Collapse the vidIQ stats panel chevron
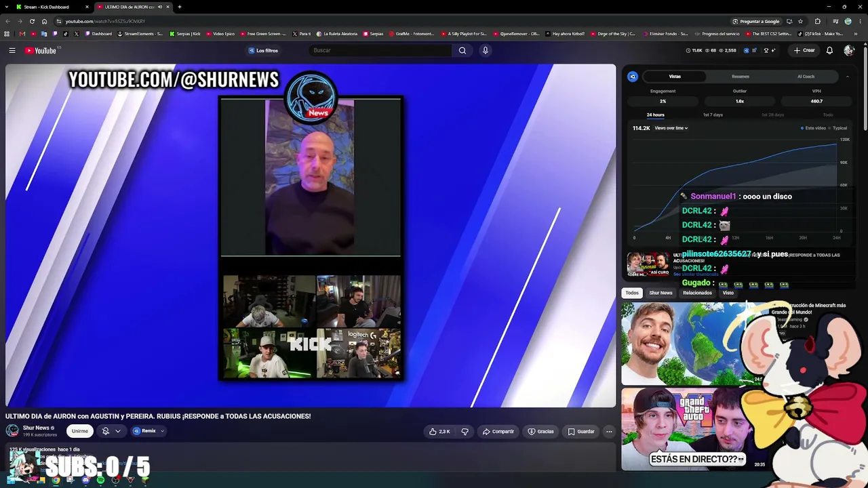868x488 pixels. coord(848,77)
